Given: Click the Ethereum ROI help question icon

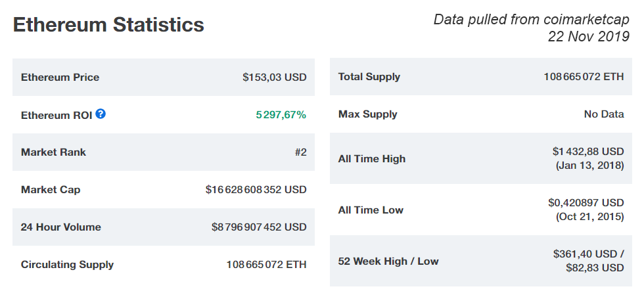Looking at the screenshot, I should point(101,114).
